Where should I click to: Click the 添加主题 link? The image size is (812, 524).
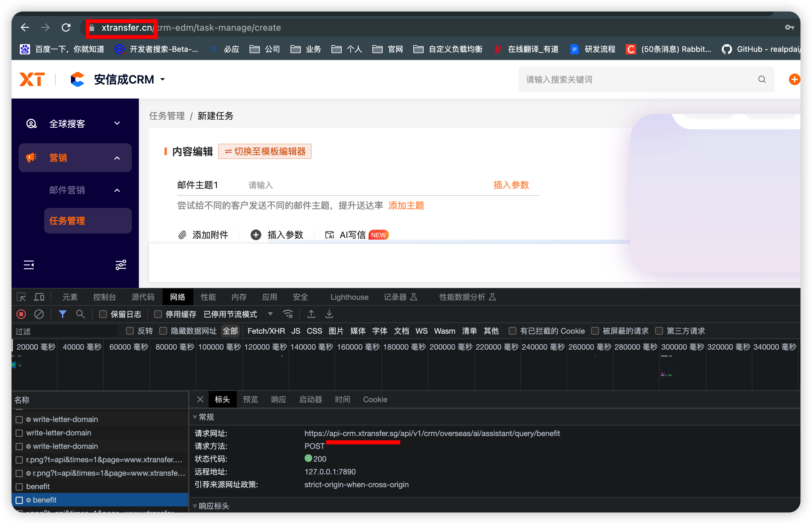coord(406,205)
